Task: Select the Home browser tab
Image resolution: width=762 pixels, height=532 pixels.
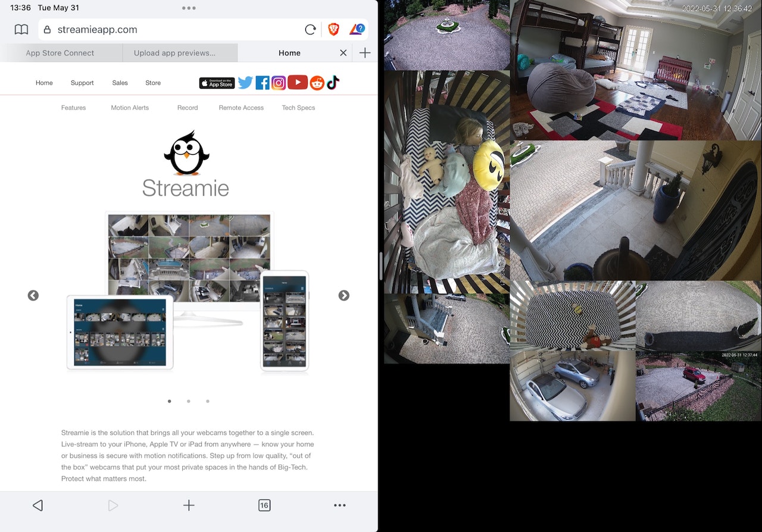Action: (x=289, y=53)
